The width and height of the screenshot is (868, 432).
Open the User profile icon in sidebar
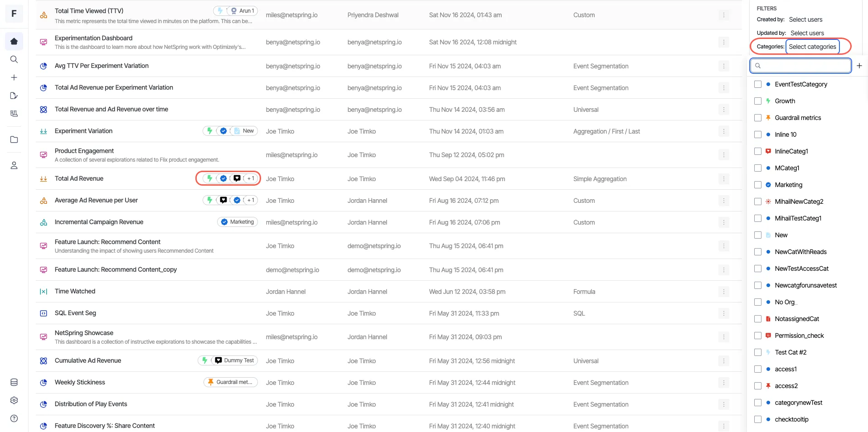tap(14, 165)
